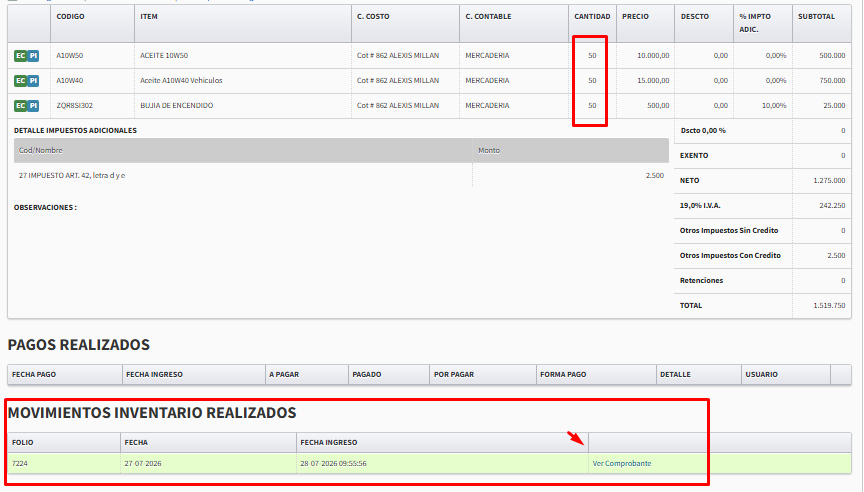Click the EXENTO label
The height and width of the screenshot is (492, 864).
(694, 155)
